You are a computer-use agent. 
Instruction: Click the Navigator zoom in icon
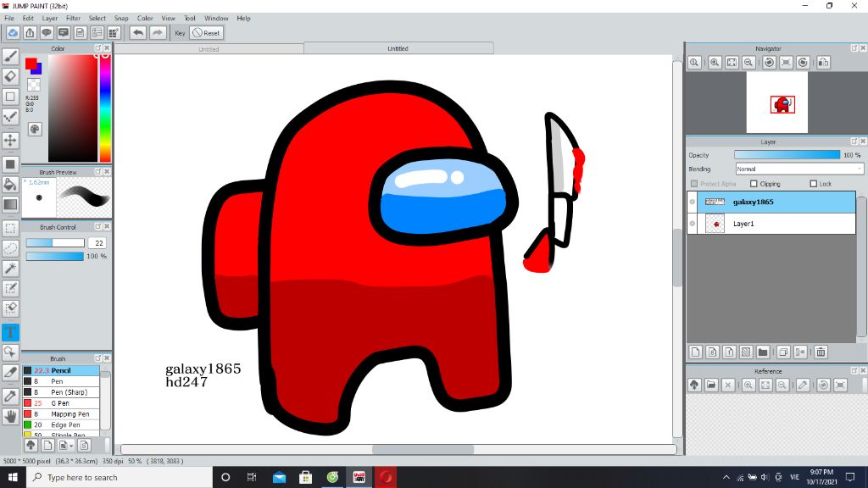click(715, 63)
